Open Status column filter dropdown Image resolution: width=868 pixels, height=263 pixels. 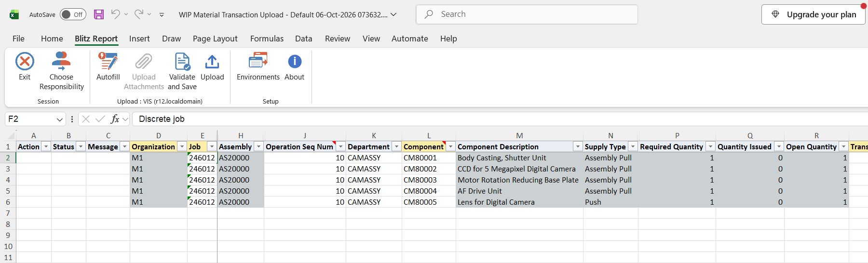coord(81,146)
